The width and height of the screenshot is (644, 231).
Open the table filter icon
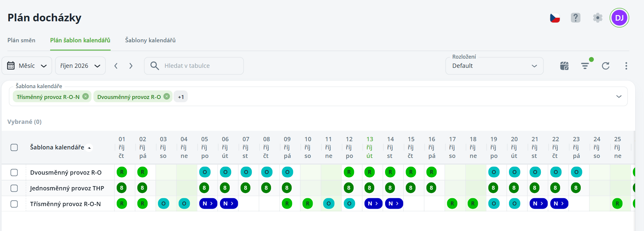tap(585, 66)
